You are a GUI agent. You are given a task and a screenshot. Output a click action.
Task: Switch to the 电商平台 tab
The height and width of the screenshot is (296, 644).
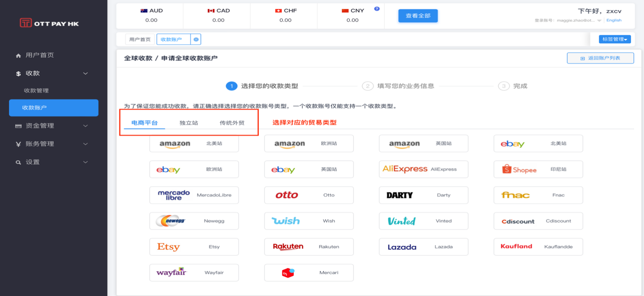pos(144,123)
